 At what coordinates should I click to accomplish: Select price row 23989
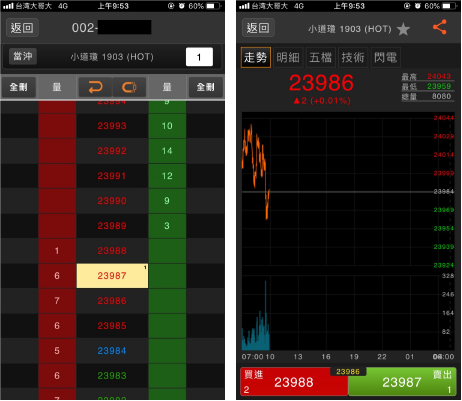pyautogui.click(x=112, y=226)
